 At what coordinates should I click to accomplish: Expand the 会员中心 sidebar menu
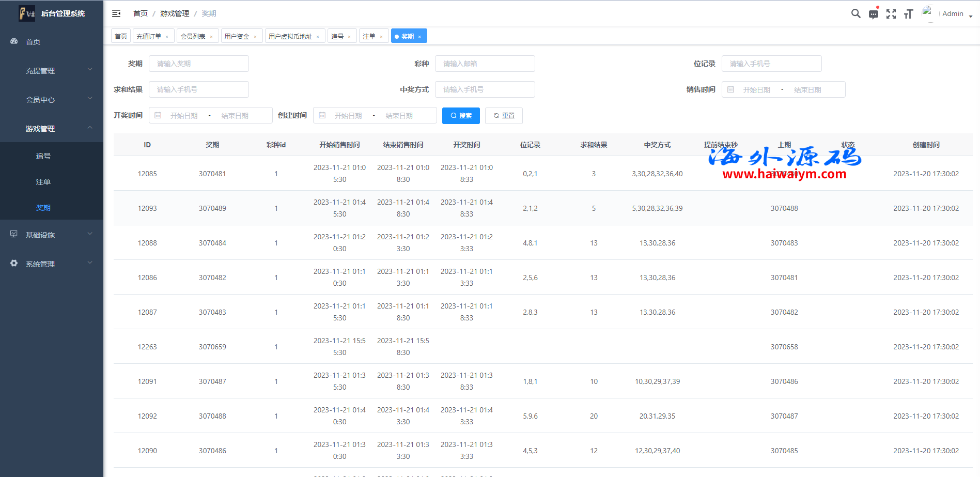[x=52, y=99]
